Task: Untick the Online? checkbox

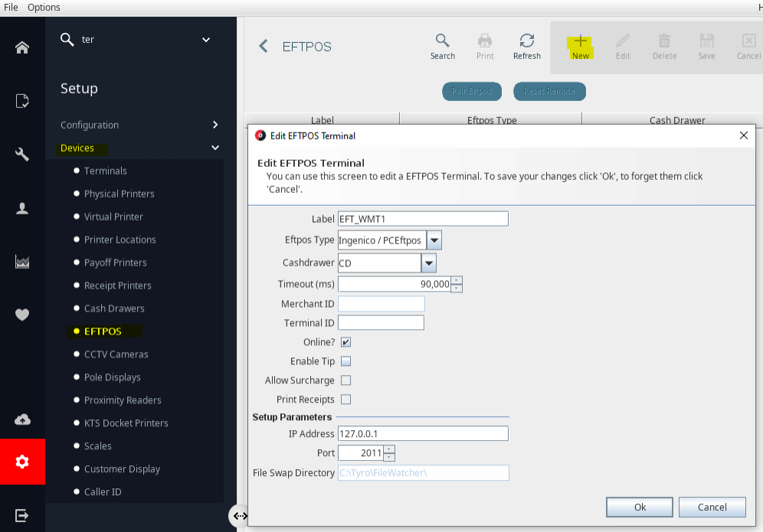Action: 346,342
